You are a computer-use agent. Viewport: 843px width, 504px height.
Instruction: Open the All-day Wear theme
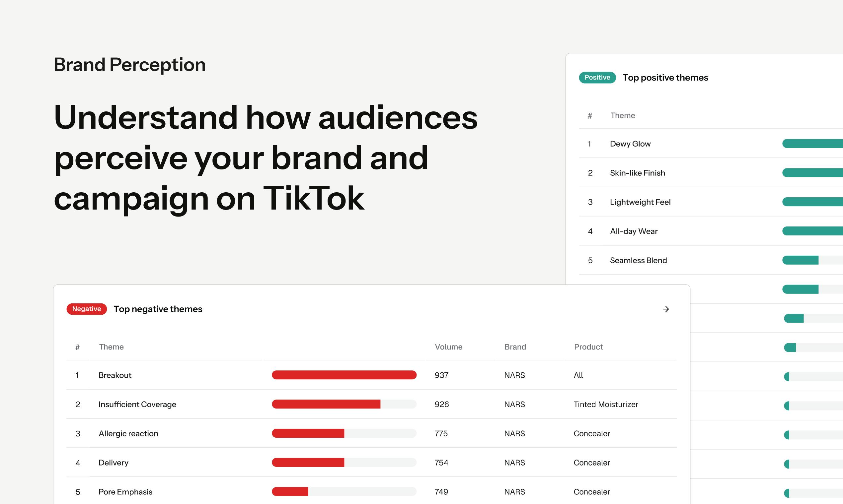(634, 231)
